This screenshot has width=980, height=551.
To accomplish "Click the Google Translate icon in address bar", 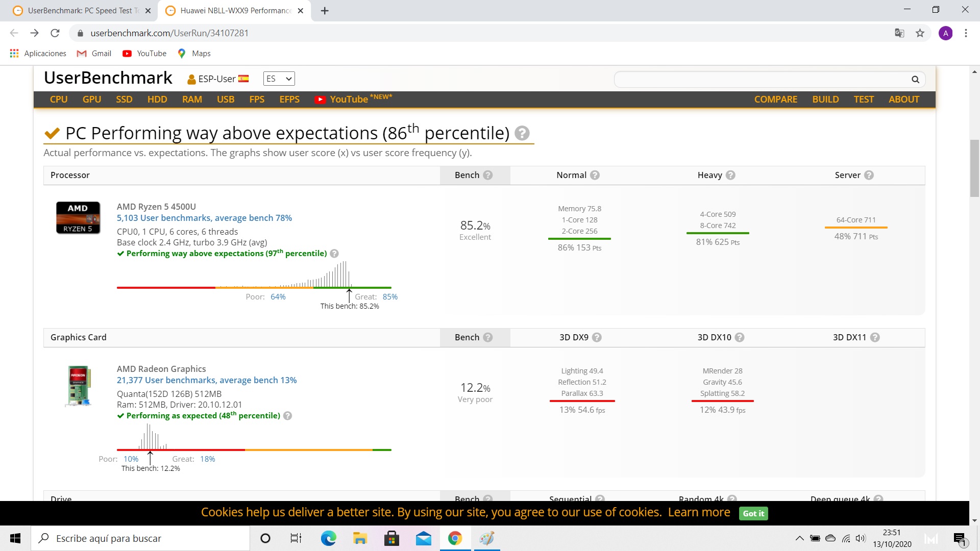I will [x=899, y=33].
